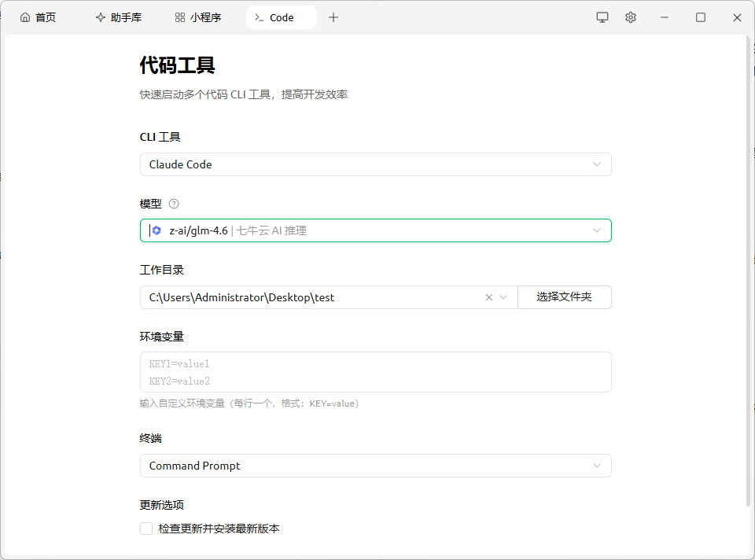Clear the working directory with X icon

pos(489,297)
